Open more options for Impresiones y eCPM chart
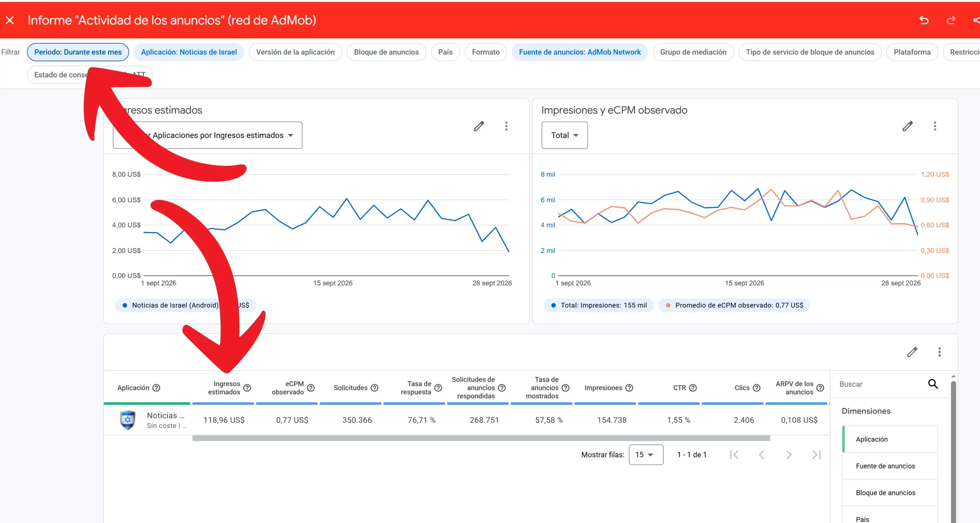Image resolution: width=980 pixels, height=523 pixels. tap(935, 126)
